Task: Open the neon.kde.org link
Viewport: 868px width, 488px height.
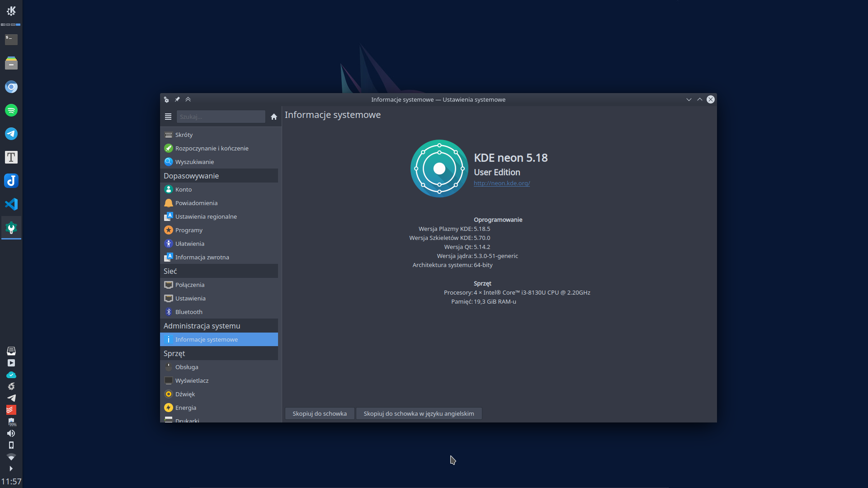Action: [x=502, y=183]
